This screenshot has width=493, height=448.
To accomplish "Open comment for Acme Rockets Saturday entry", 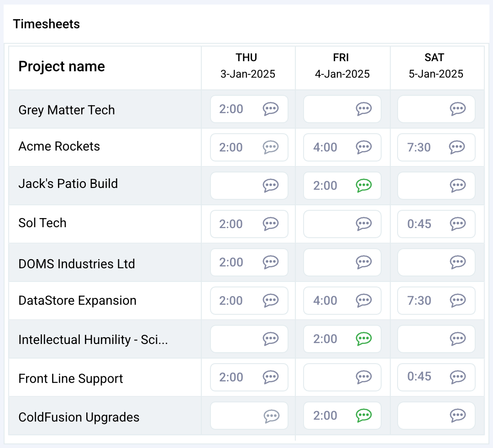I will pyautogui.click(x=457, y=147).
